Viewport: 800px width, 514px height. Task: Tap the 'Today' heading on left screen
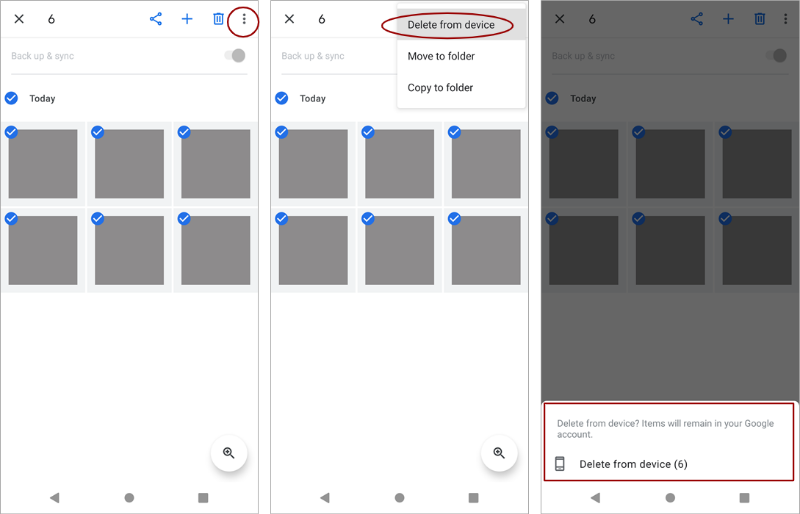tap(42, 99)
